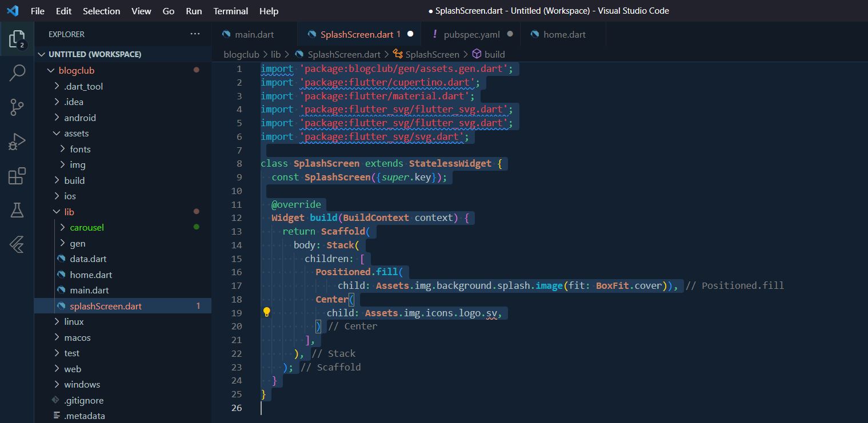Click the underlined 'sv' error on line 19
The width and height of the screenshot is (868, 423).
pyautogui.click(x=492, y=313)
